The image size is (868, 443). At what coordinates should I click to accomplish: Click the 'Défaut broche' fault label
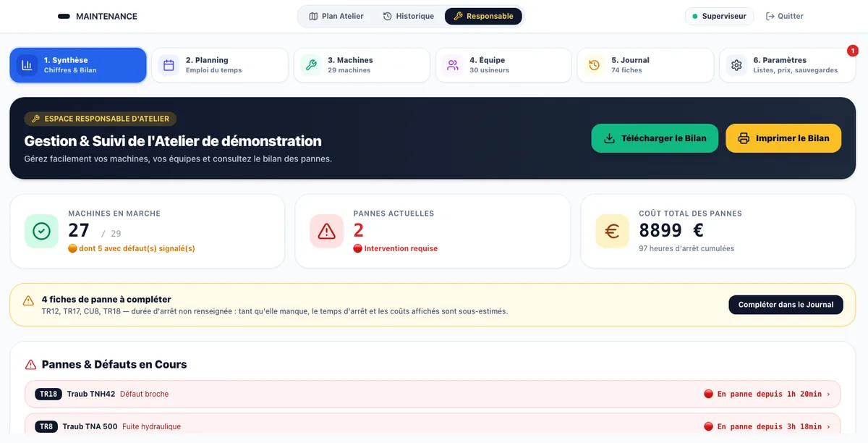pos(144,394)
